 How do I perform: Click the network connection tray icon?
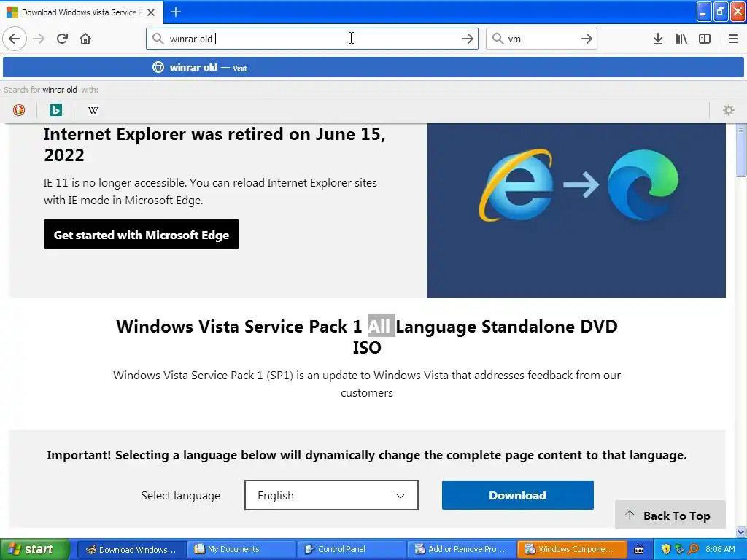click(679, 549)
